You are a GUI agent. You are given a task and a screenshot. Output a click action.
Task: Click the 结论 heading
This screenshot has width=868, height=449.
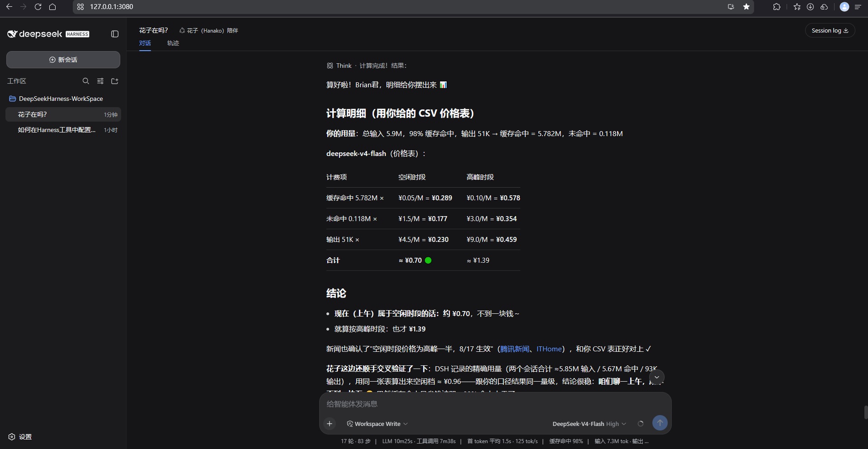point(336,293)
